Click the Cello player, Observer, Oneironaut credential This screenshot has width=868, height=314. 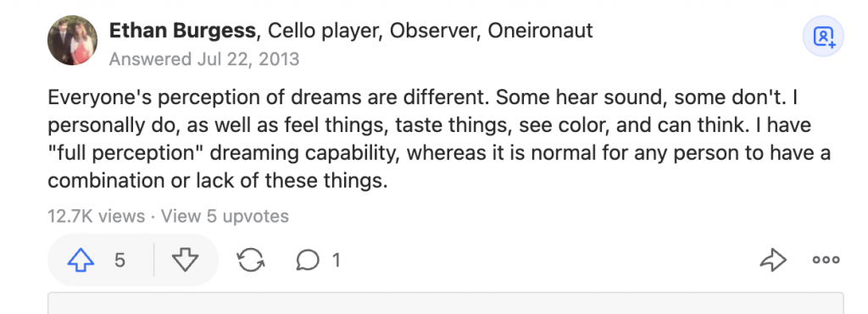pos(430,31)
